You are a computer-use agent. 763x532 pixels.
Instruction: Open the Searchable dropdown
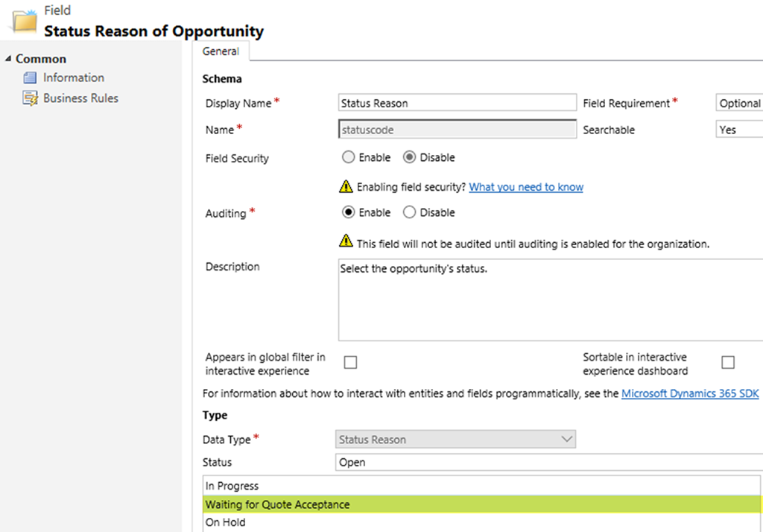coord(739,130)
